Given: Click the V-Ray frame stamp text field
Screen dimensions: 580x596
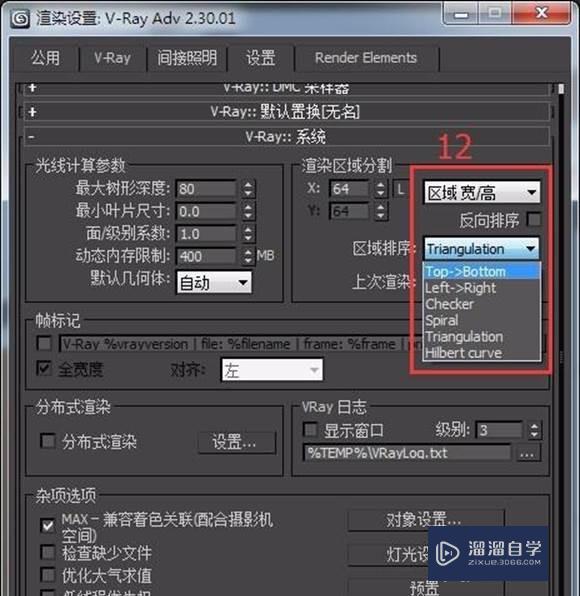Looking at the screenshot, I should click(240, 344).
